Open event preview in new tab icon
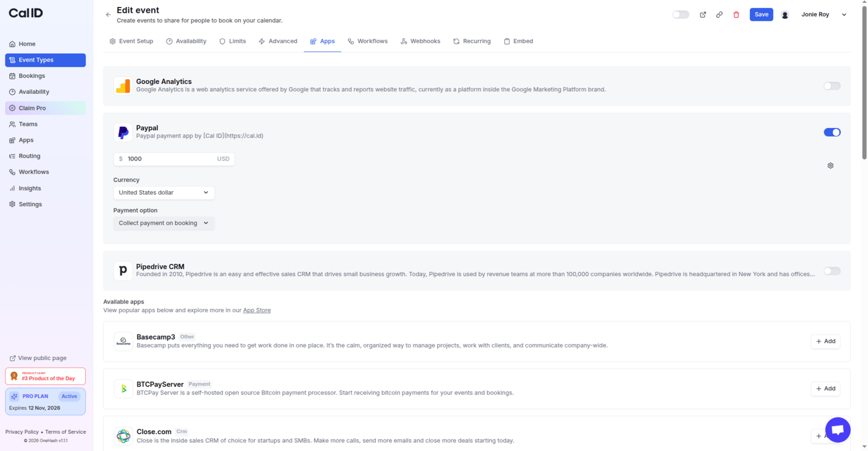This screenshot has height=451, width=868. pos(703,15)
